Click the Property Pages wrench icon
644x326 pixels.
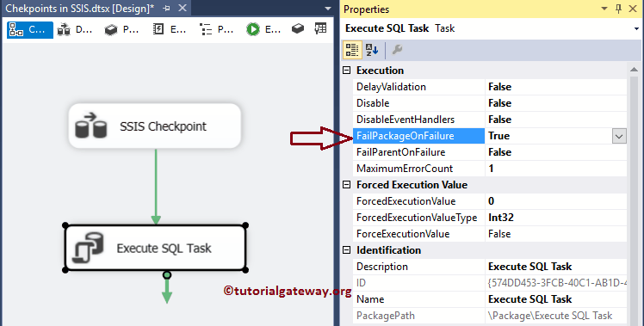(x=397, y=50)
